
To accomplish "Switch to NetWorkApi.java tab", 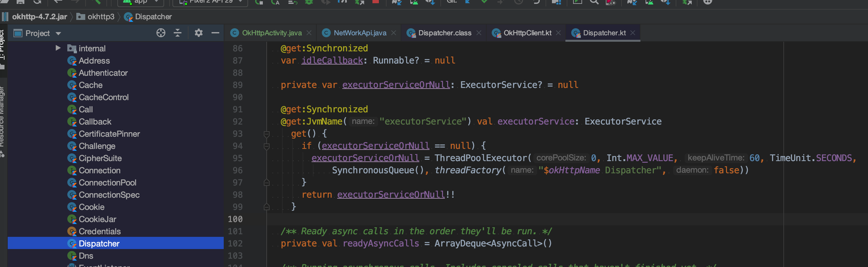I will coord(360,33).
